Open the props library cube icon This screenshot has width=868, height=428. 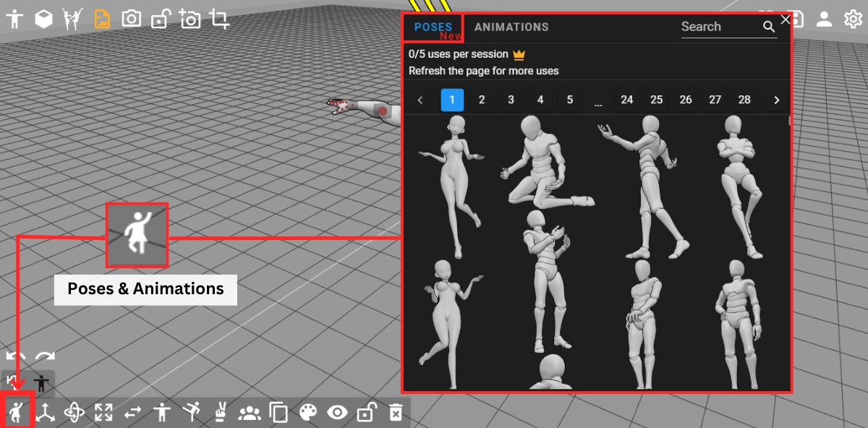[43, 19]
